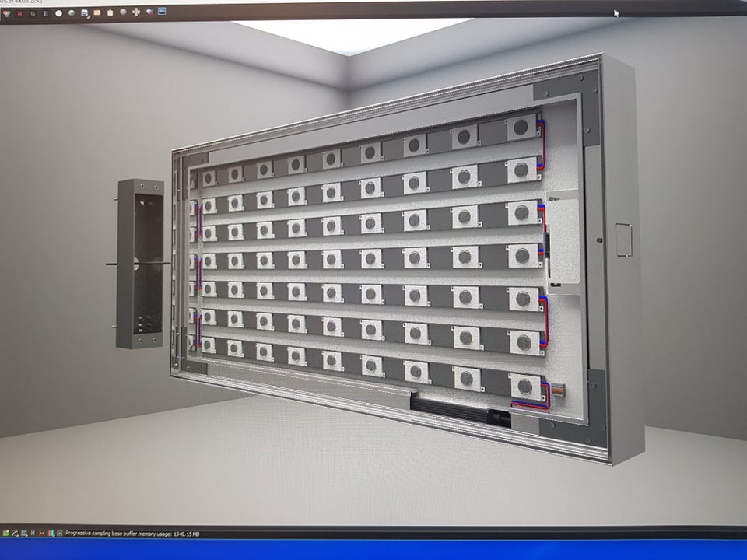Open color corrections via green status bar icon
Image resolution: width=747 pixels, height=560 pixels.
pos(6,534)
